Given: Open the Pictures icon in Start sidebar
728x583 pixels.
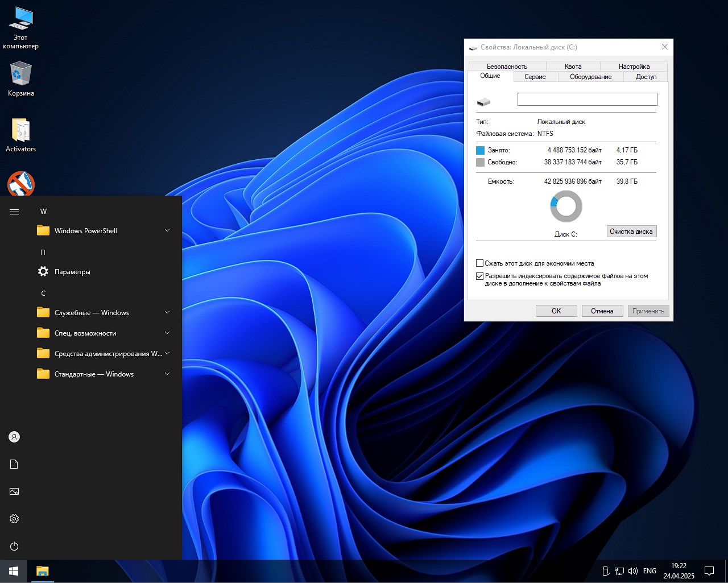Looking at the screenshot, I should pos(14,491).
